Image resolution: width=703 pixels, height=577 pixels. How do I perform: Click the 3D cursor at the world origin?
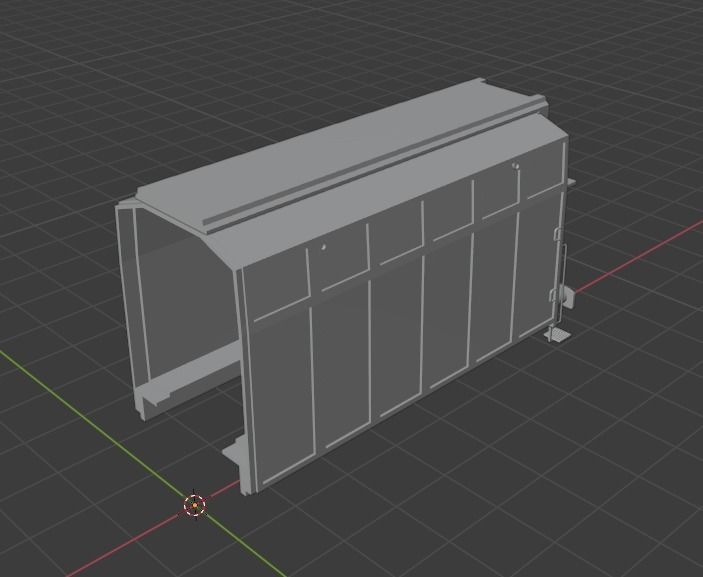click(195, 505)
